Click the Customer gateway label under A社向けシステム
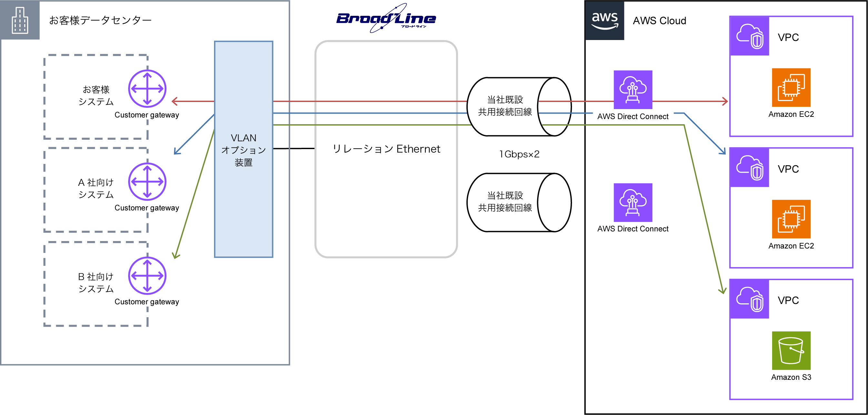The width and height of the screenshot is (868, 415). click(147, 208)
